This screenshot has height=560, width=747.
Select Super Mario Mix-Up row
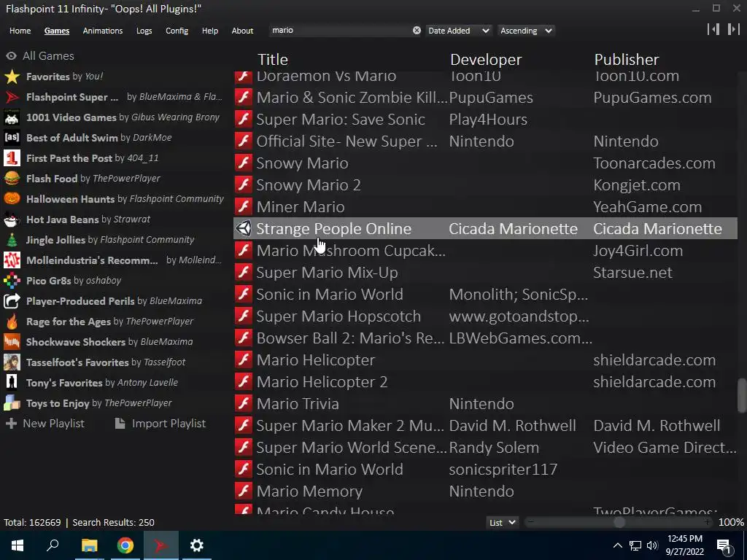tap(485, 273)
